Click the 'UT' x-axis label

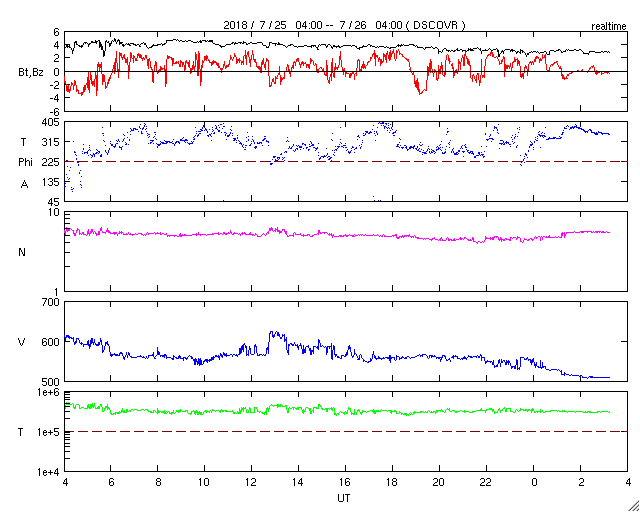pos(344,498)
